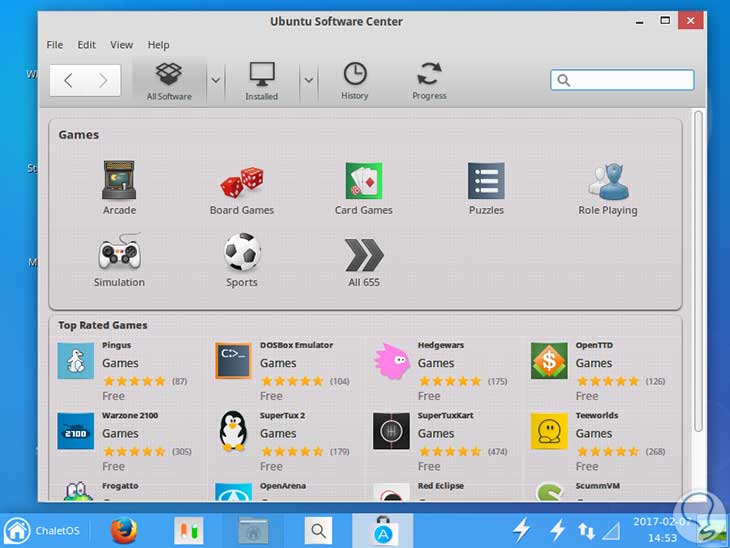The height and width of the screenshot is (548, 730).
Task: Open the Puzzles category
Action: pos(486,189)
